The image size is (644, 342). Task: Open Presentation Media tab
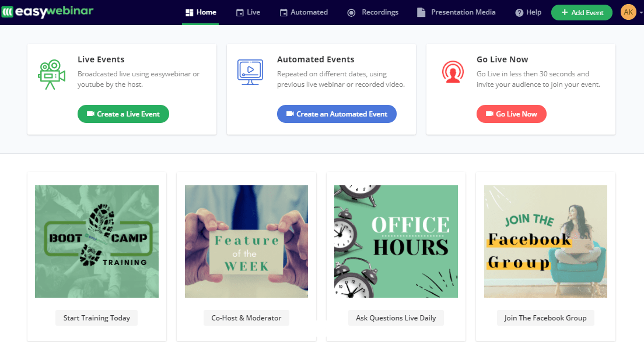coord(456,12)
